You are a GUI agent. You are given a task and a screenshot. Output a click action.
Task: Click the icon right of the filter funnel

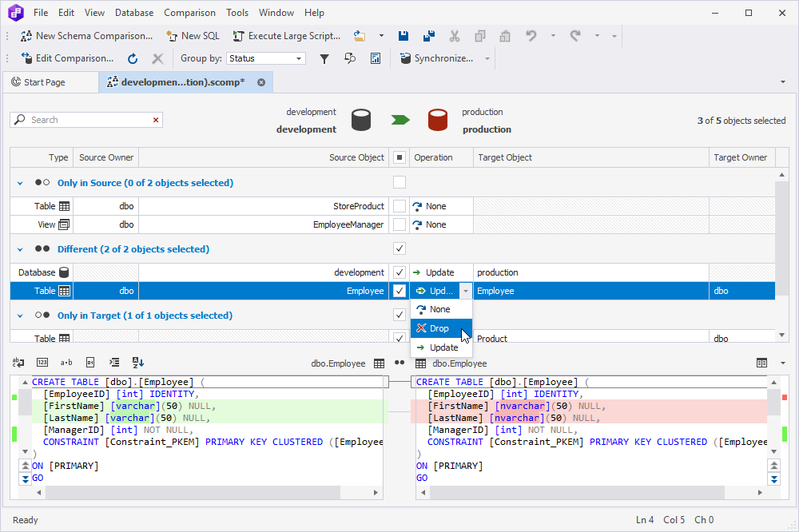tap(350, 58)
